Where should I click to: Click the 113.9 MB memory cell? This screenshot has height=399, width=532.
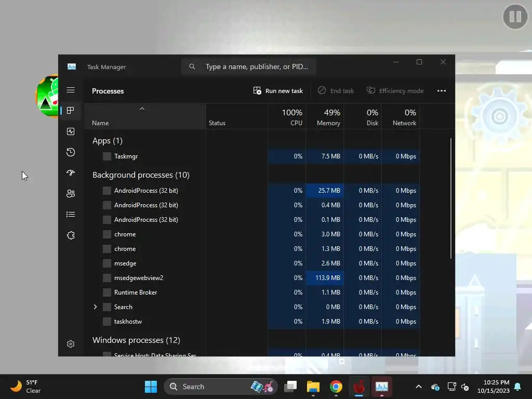(325, 277)
